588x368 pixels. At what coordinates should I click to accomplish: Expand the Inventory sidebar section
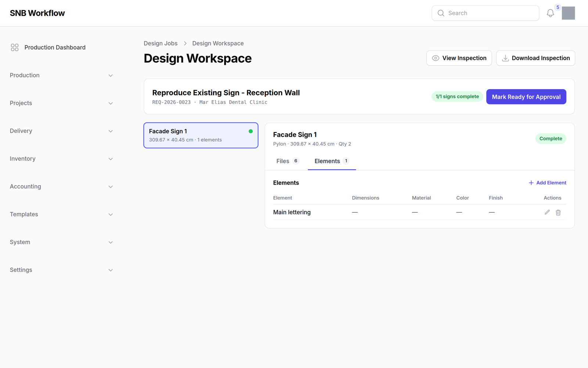[61, 159]
